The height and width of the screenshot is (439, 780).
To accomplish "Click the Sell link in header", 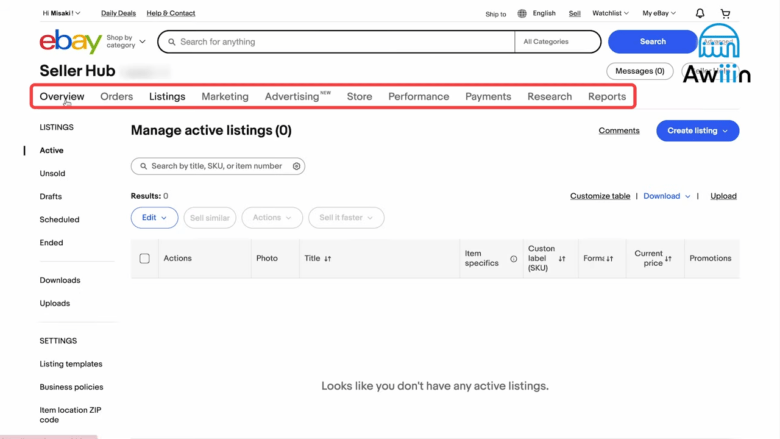I will [x=575, y=13].
